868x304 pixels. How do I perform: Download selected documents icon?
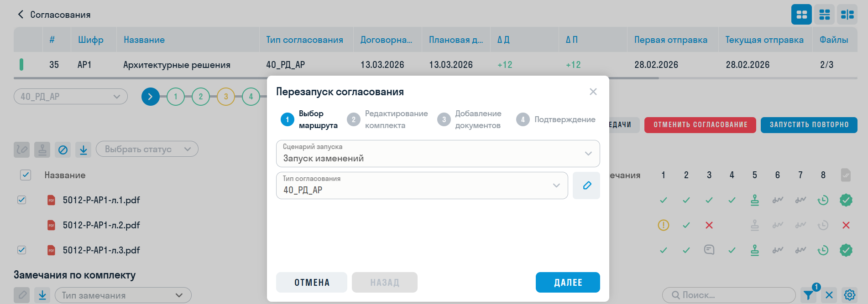[x=84, y=149]
